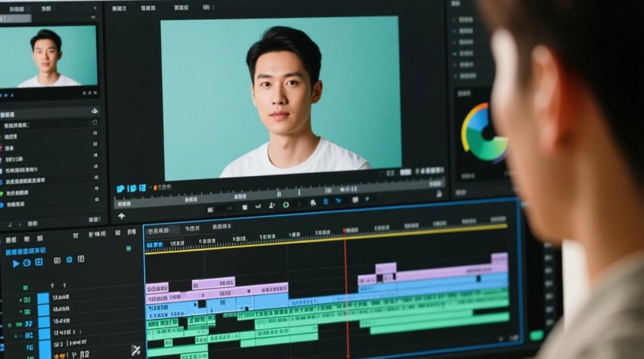The height and width of the screenshot is (359, 644).
Task: Toggle the blue-highlighted square icon right of play controls
Action: coord(69,260)
